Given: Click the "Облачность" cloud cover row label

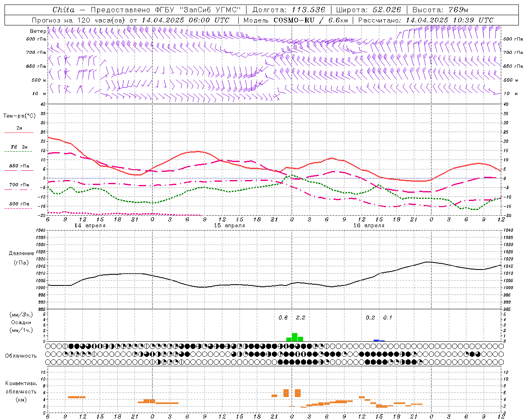Looking at the screenshot, I should [21, 356].
